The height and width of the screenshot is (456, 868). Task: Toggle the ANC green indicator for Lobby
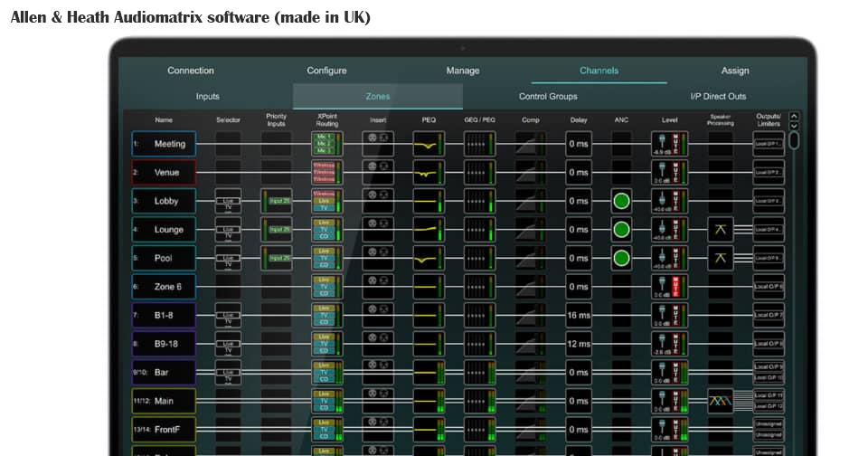pyautogui.click(x=621, y=201)
